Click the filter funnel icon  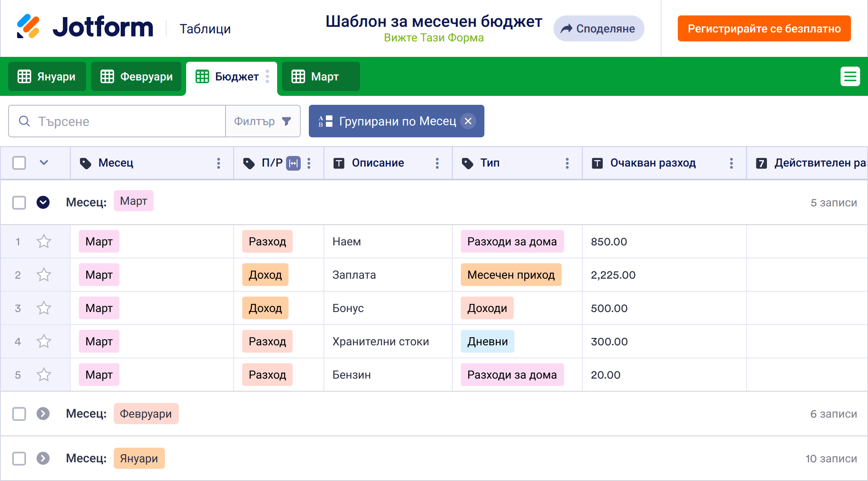pyautogui.click(x=286, y=121)
